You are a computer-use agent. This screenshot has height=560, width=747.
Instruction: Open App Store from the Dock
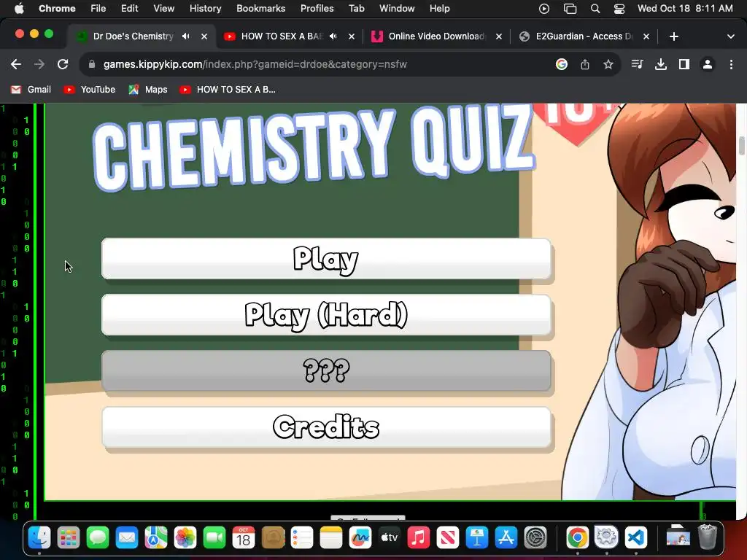506,538
